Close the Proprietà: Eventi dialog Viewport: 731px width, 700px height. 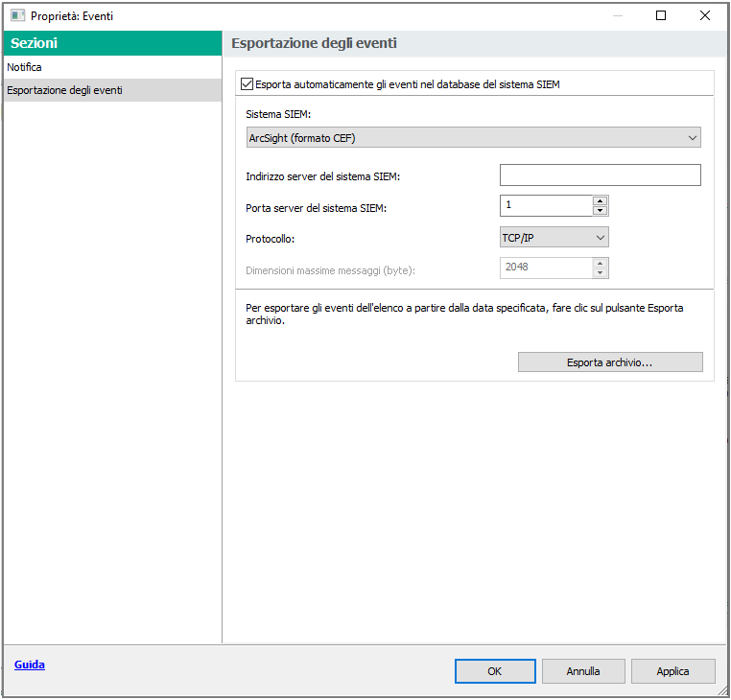(705, 16)
